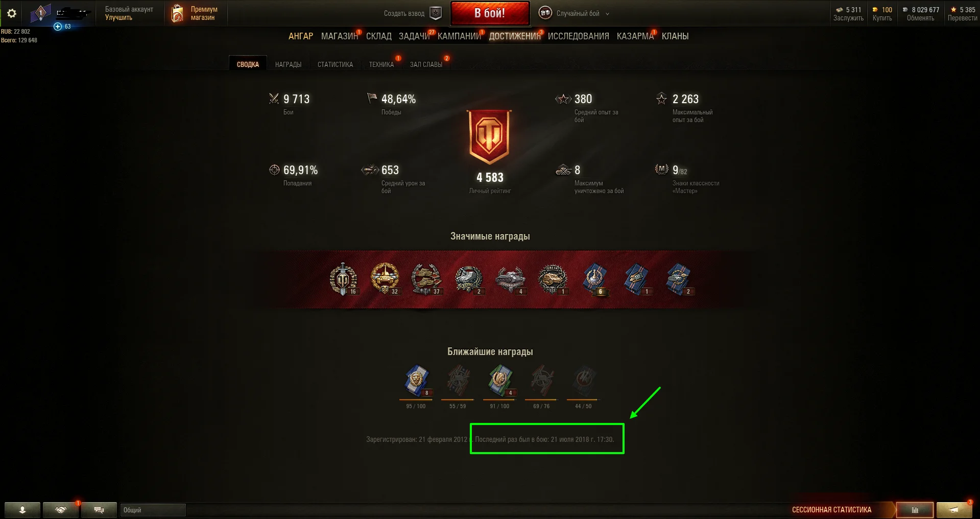Open game settings gear icon
The image size is (980, 519).
pyautogui.click(x=12, y=13)
